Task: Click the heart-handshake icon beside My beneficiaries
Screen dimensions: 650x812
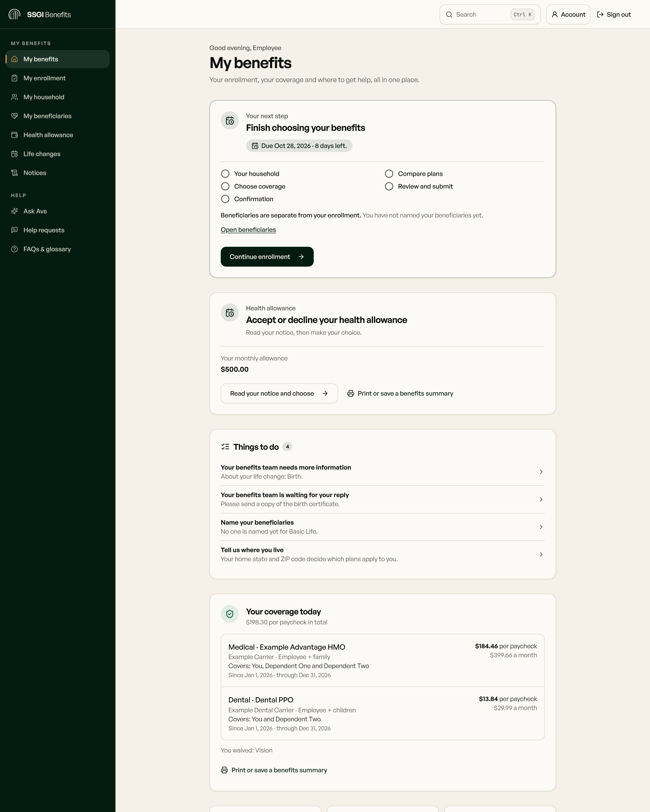Action: [14, 116]
